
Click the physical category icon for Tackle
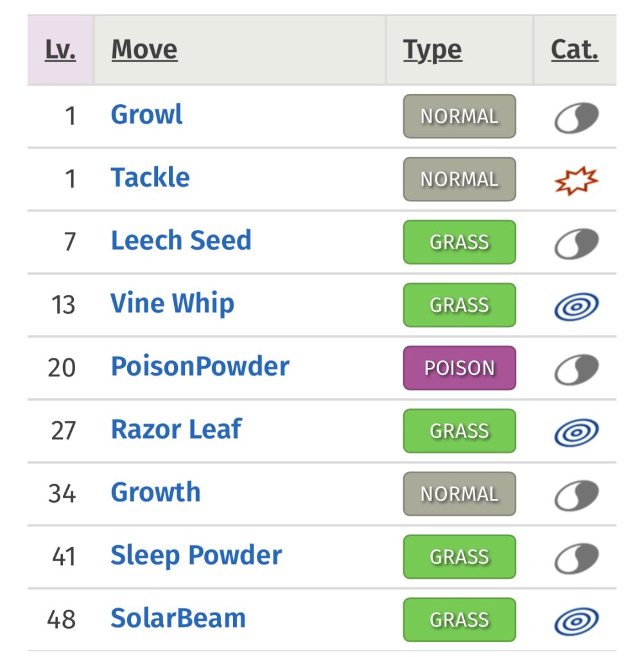[x=576, y=180]
